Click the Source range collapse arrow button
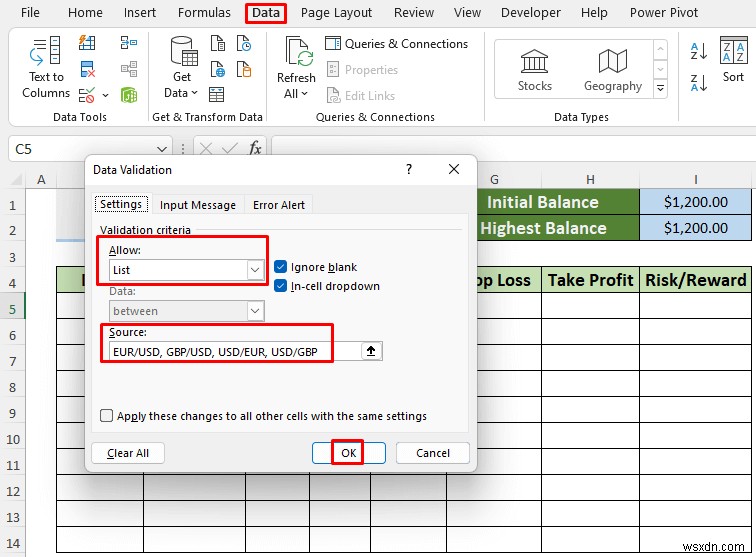Image resolution: width=756 pixels, height=557 pixels. (x=371, y=351)
